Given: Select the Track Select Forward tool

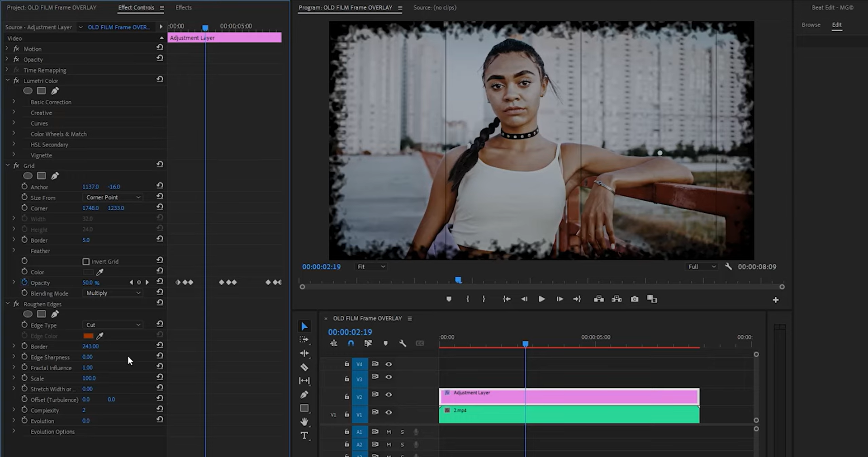Looking at the screenshot, I should pyautogui.click(x=304, y=340).
